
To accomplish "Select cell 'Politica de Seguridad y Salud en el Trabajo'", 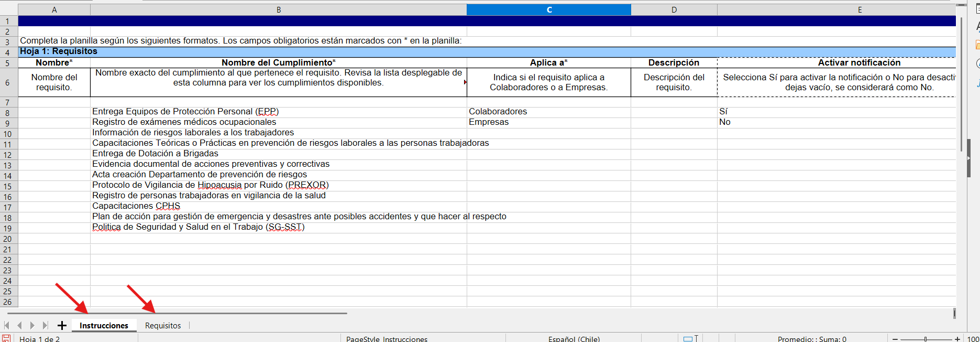I will click(x=279, y=227).
